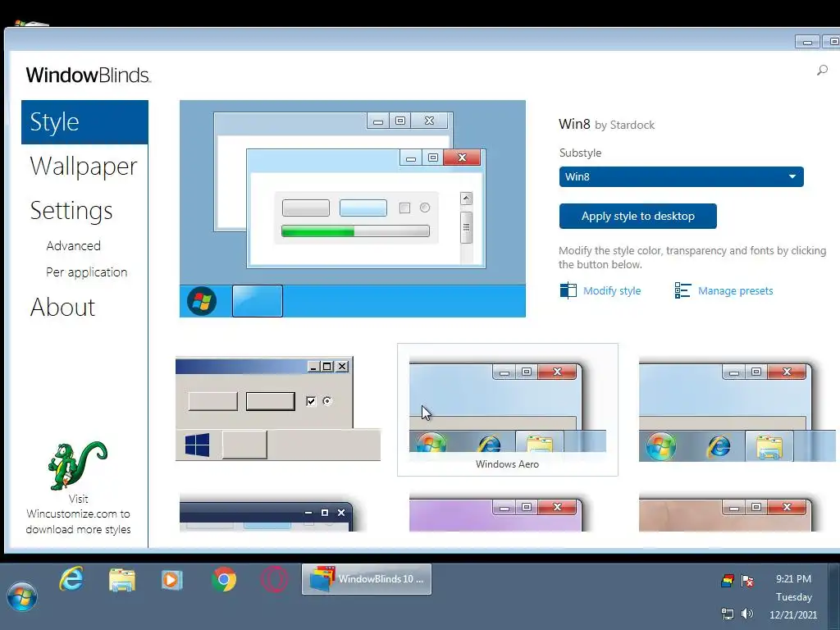This screenshot has width=840, height=630.
Task: Select the Windows Aero style thumbnail
Action: [x=507, y=410]
